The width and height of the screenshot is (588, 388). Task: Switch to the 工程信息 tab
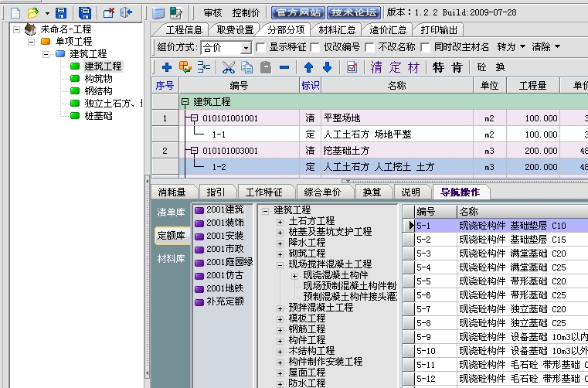(x=184, y=29)
